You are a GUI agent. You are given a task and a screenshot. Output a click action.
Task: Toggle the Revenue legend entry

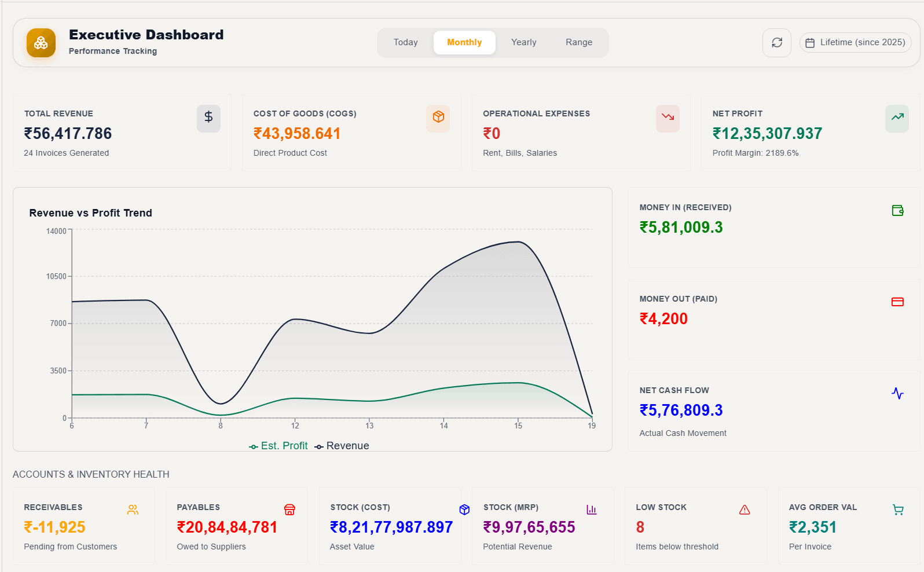pyautogui.click(x=342, y=446)
